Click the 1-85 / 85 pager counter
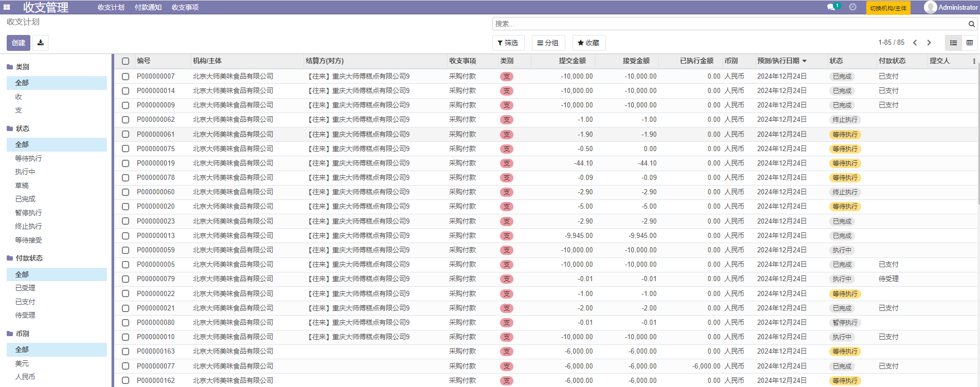Screen dimensions: 980x387 pos(891,43)
